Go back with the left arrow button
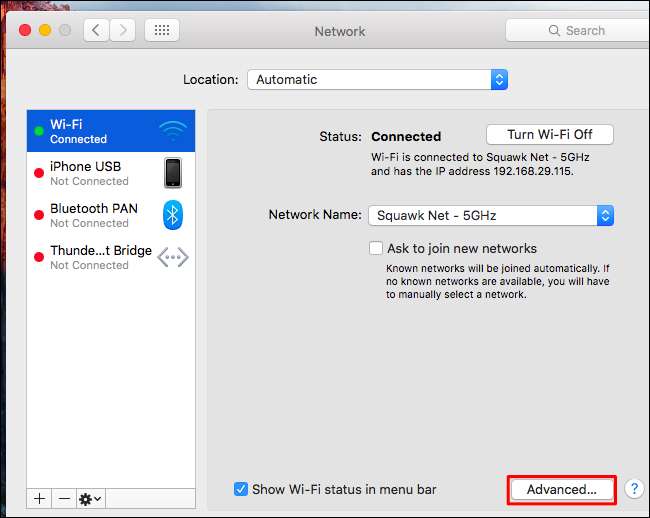This screenshot has height=518, width=650. (x=96, y=30)
